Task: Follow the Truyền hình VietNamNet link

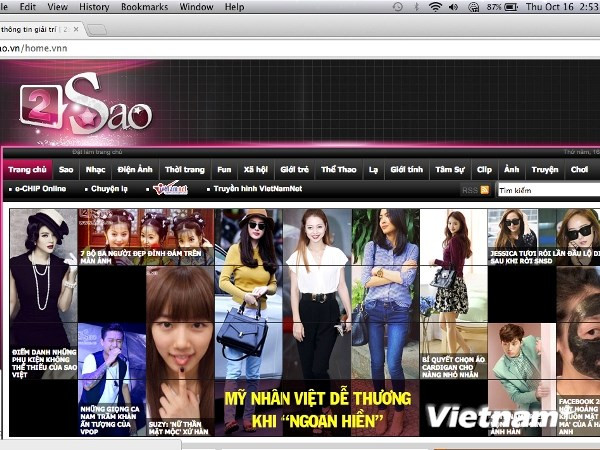Action: point(258,189)
